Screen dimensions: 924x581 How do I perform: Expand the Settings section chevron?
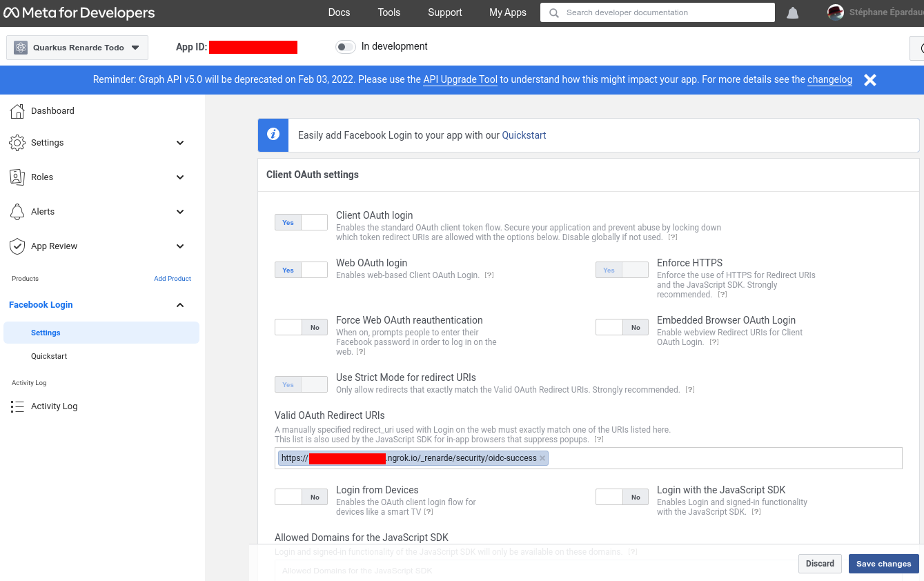[x=180, y=143]
